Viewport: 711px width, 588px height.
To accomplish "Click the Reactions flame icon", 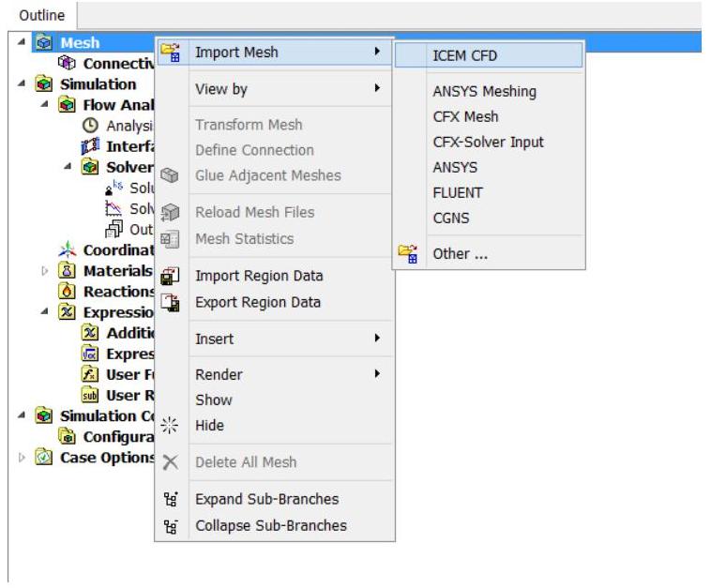I will point(67,291).
